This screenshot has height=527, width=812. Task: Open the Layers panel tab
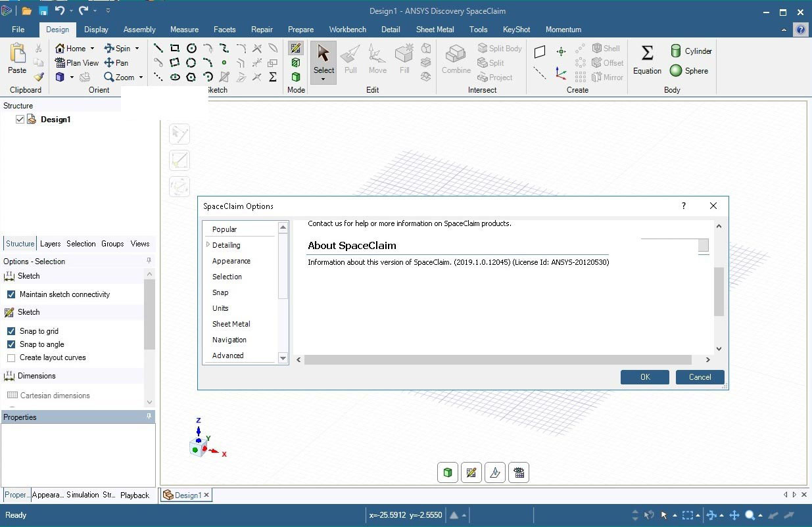(x=51, y=243)
